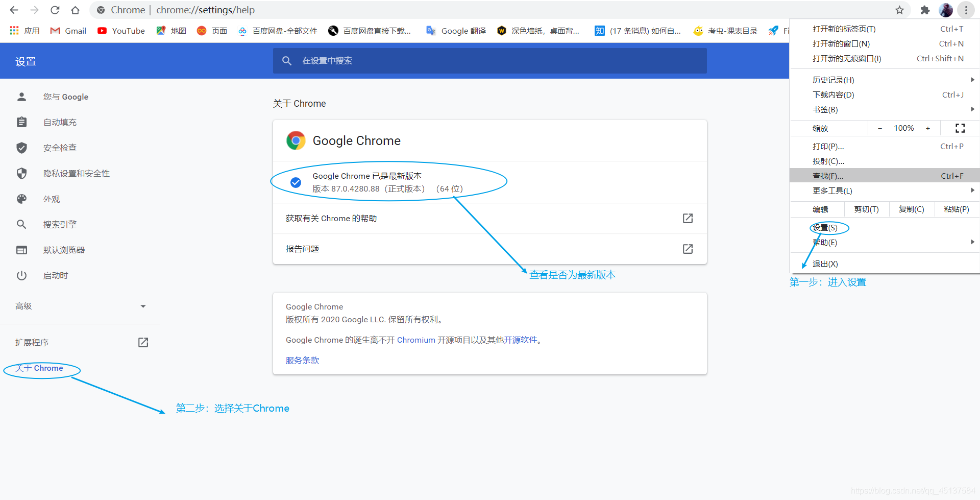Enter fullscreen with the zoom row icon
The height and width of the screenshot is (500, 980).
(x=960, y=128)
